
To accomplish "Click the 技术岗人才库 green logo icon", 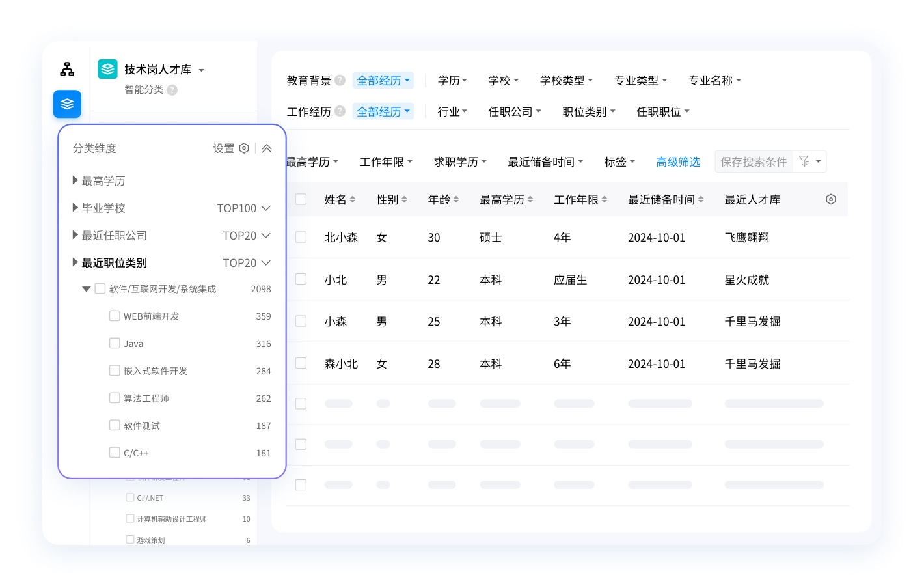I will point(107,69).
